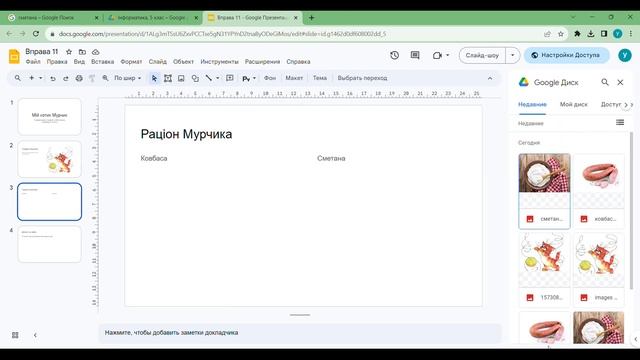The image size is (640, 360).
Task: Star the Вправа 11 presentation
Action: (69, 52)
